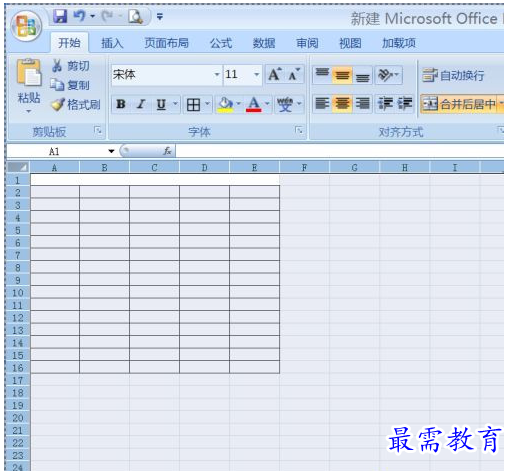This screenshot has height=471, width=510.
Task: Undo the last action
Action: pos(79,16)
